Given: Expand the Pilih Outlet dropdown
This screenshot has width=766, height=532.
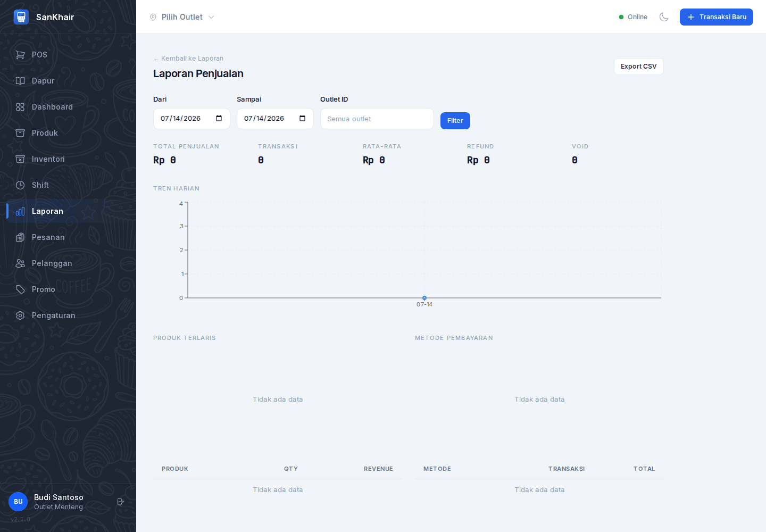Looking at the screenshot, I should [182, 17].
